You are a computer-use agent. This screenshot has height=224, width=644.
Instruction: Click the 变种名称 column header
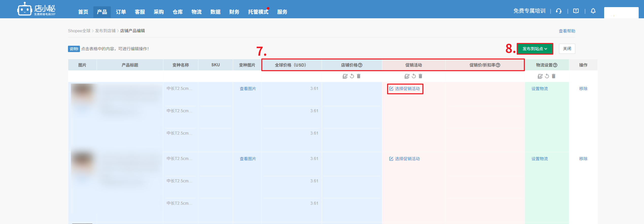pos(181,65)
